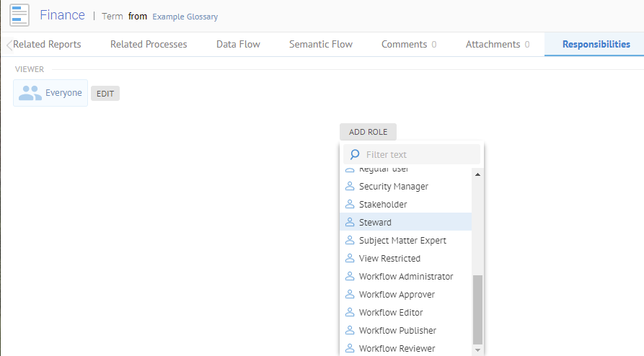The height and width of the screenshot is (356, 644).
Task: Select Subject Matter Expert role
Action: point(402,240)
